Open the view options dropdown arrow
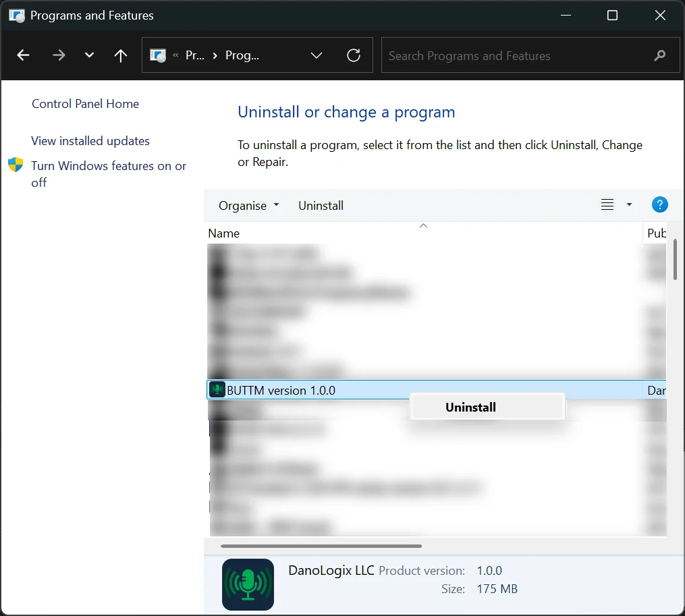 click(x=629, y=204)
